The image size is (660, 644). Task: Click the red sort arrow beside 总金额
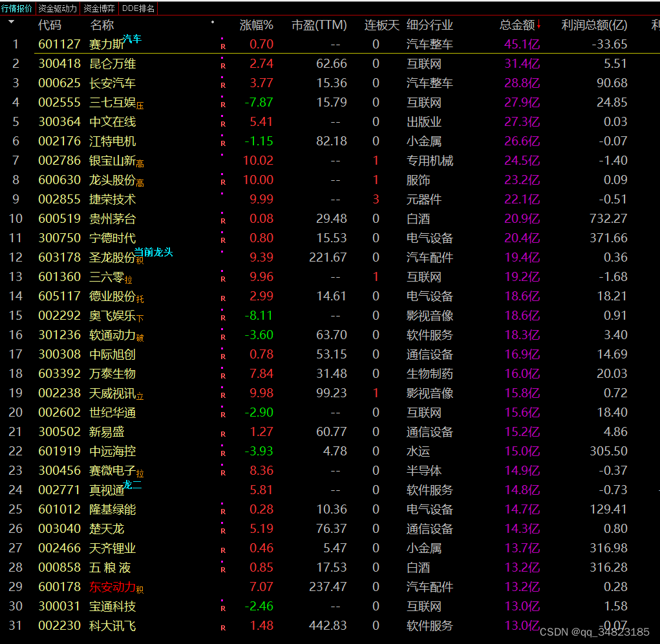pyautogui.click(x=538, y=25)
